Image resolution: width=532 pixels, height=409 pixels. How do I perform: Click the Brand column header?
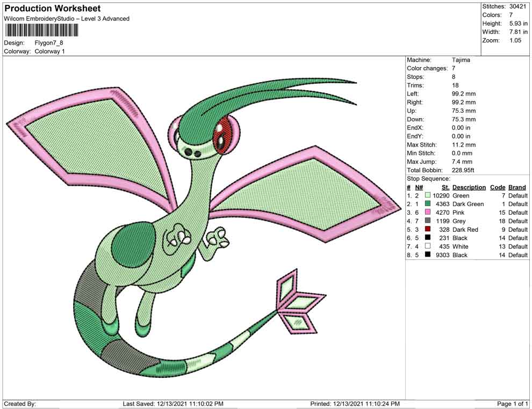tap(517, 187)
